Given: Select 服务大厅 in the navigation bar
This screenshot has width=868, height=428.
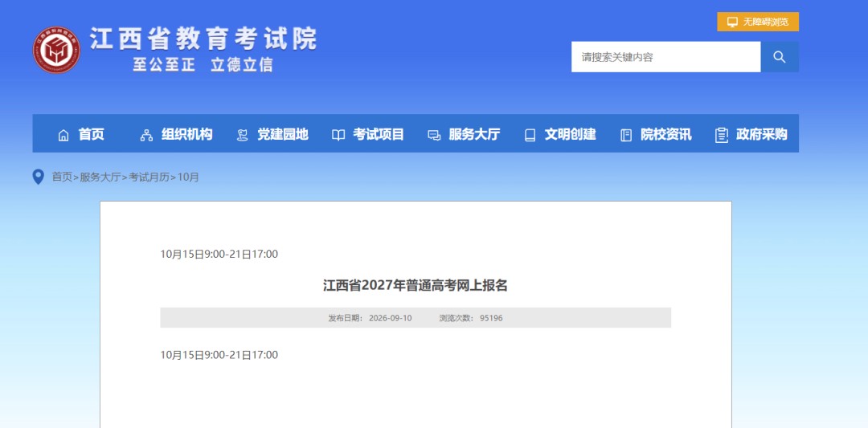Looking at the screenshot, I should click(474, 134).
